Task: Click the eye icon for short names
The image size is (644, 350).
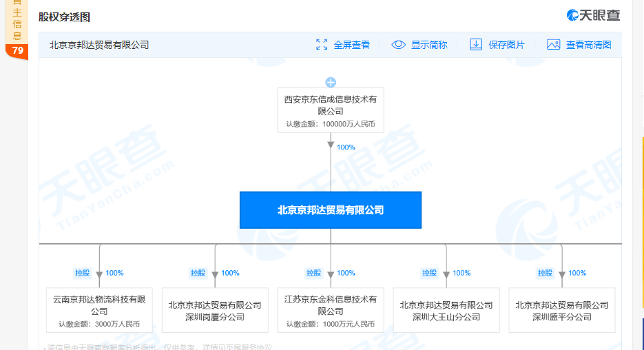Action: click(x=398, y=45)
